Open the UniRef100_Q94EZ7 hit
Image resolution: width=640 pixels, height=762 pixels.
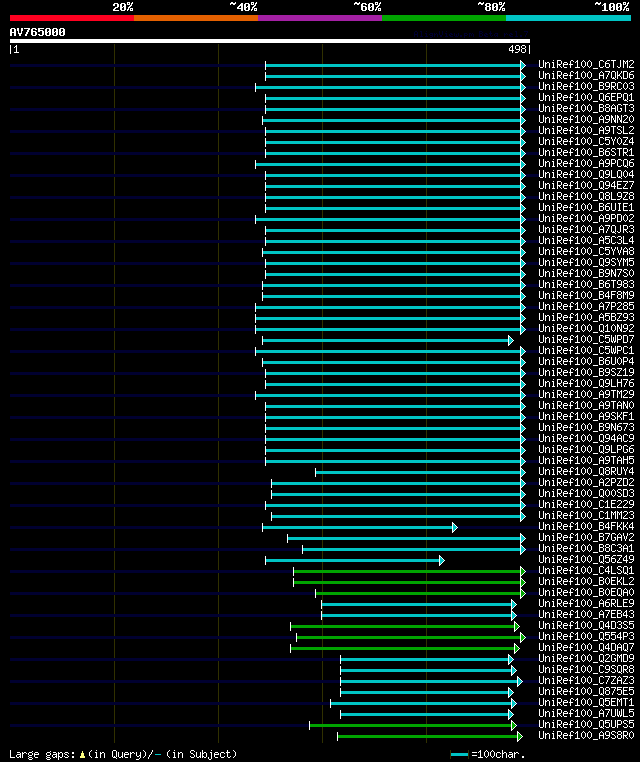586,185
